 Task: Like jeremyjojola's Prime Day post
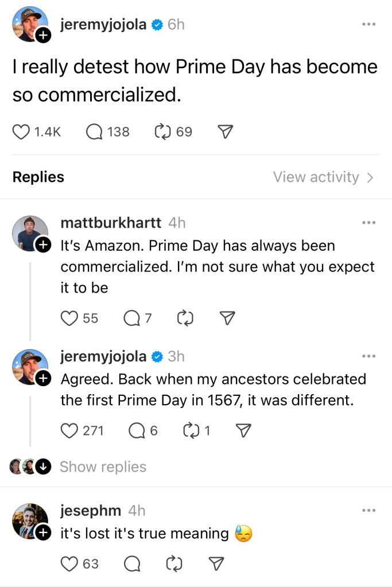click(21, 132)
